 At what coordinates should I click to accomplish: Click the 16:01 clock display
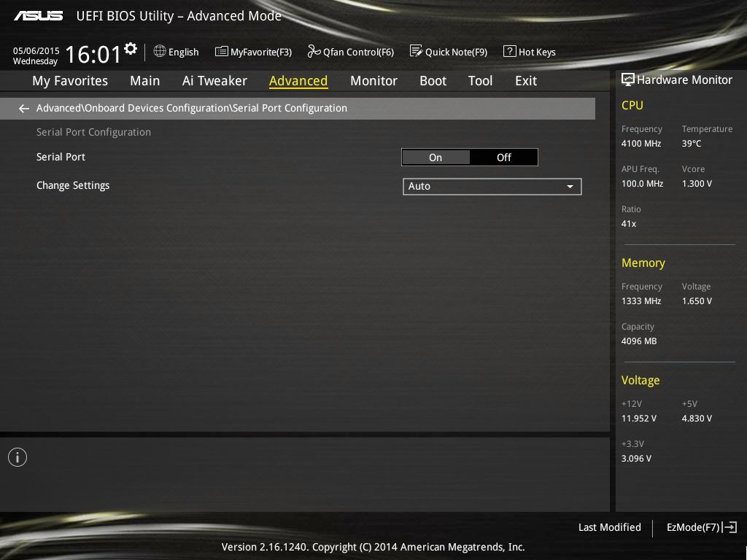pos(93,54)
